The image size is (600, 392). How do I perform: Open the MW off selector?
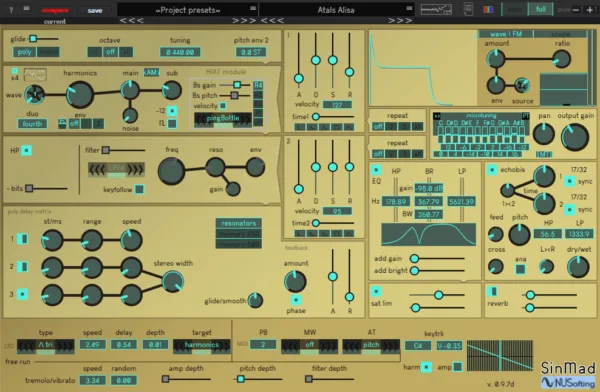309,345
